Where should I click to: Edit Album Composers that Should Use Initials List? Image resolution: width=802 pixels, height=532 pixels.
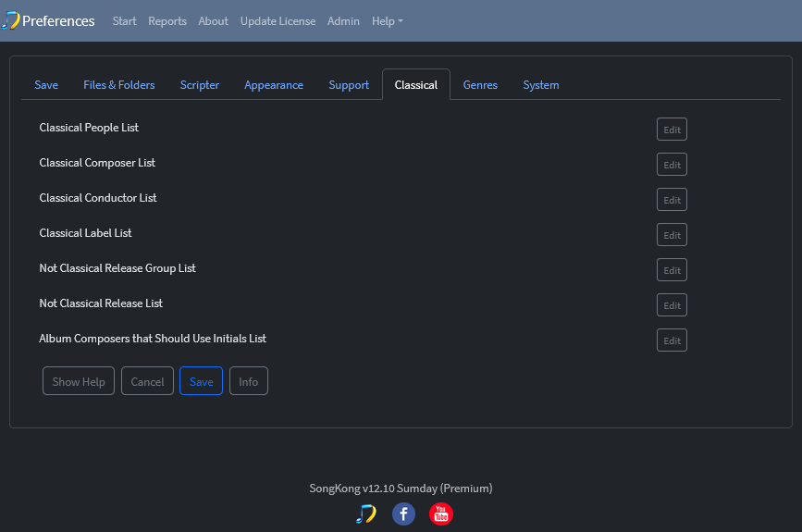pyautogui.click(x=672, y=340)
